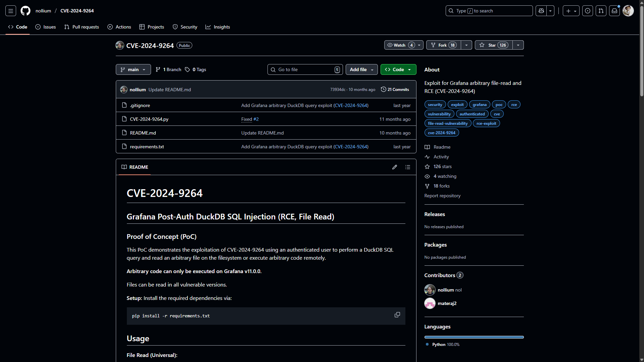This screenshot has height=362, width=644.
Task: Open the main branch selector dropdown
Action: click(133, 69)
